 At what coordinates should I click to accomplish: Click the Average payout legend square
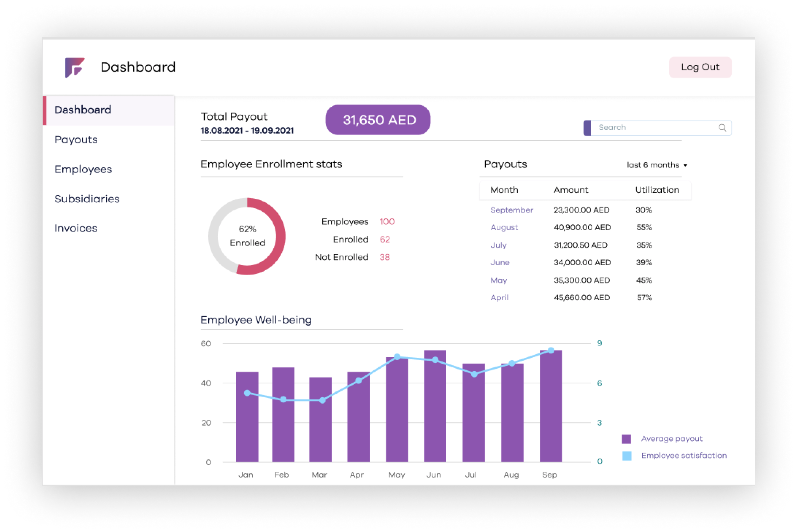click(626, 439)
